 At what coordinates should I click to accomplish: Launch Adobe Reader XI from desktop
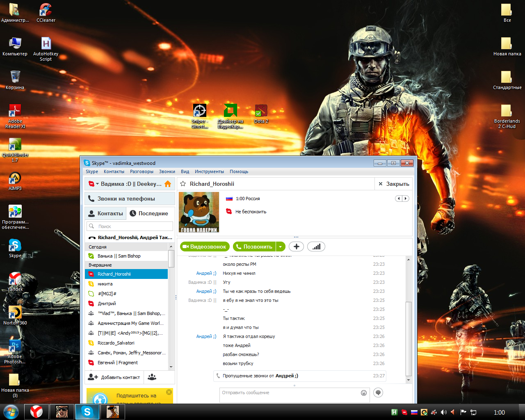coord(15,116)
